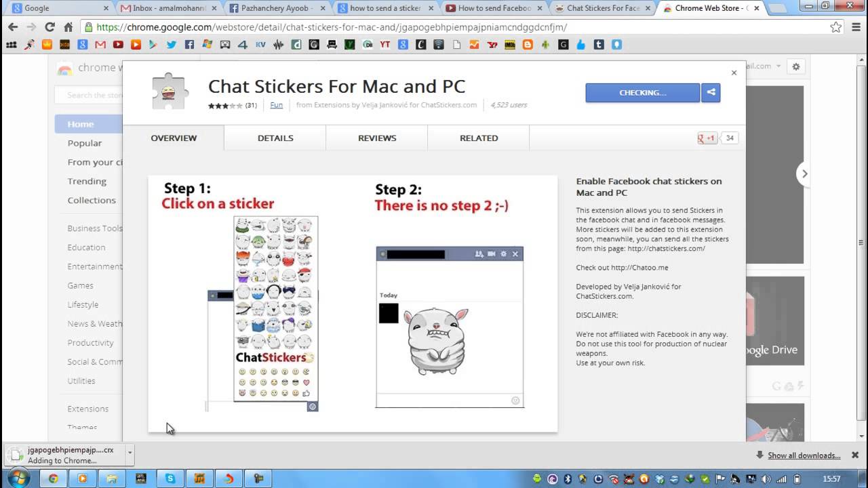Viewport: 868px width, 488px height.
Task: Click the taskbar clock showing 15:57
Action: pos(831,479)
